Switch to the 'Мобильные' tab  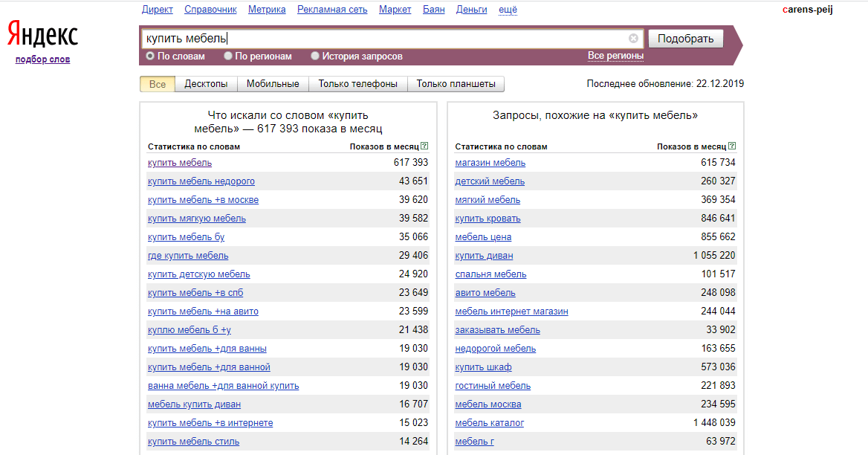[x=273, y=84]
